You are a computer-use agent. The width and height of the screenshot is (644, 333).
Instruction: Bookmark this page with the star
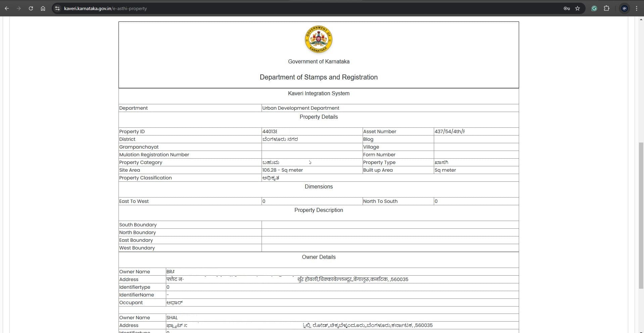click(578, 8)
